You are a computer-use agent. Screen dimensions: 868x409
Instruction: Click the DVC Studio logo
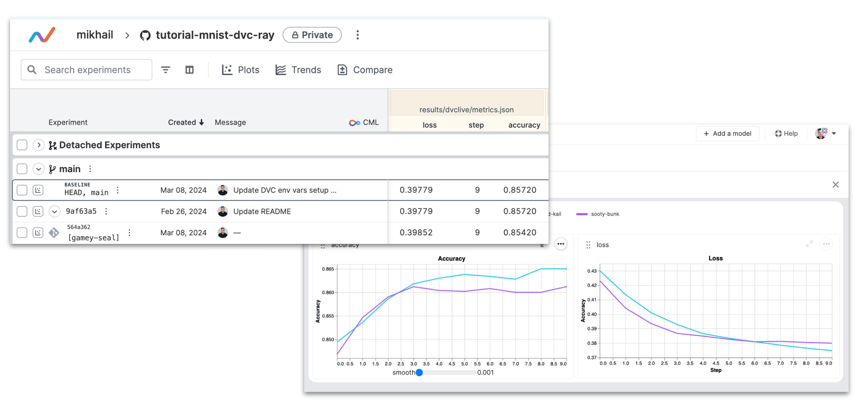pyautogui.click(x=42, y=35)
